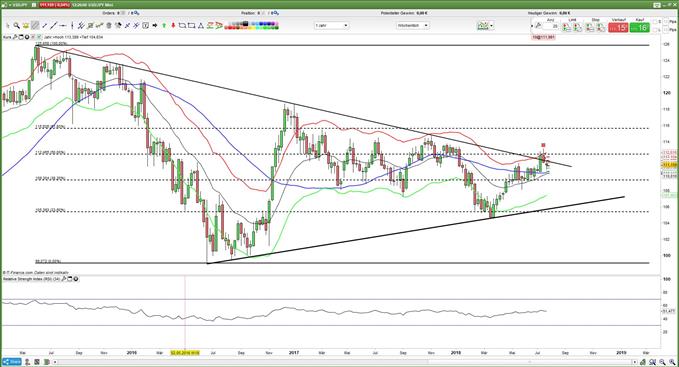Insert a red down-arrow marker

tap(173, 26)
